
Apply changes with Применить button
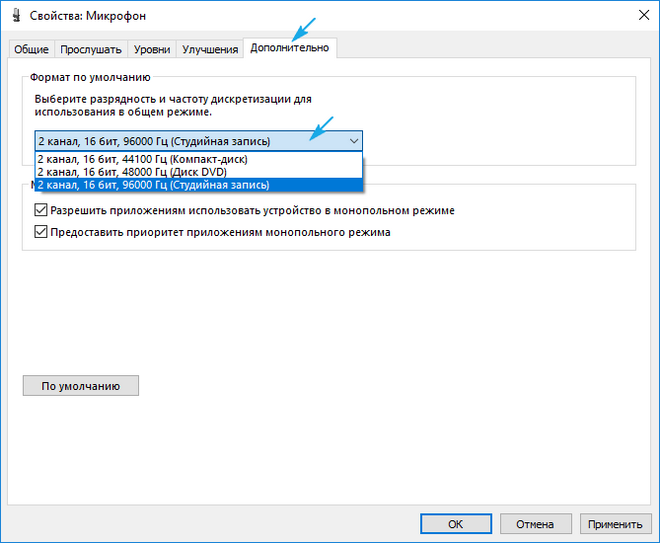pos(615,524)
